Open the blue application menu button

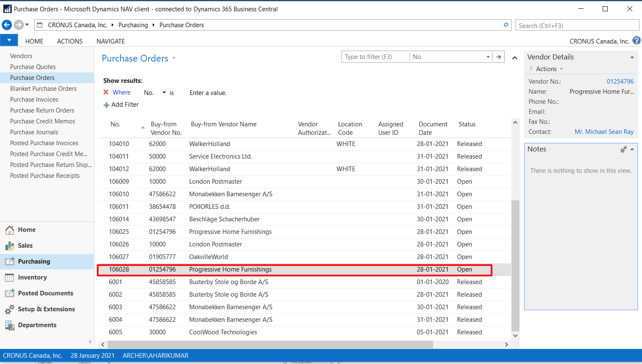[x=9, y=41]
